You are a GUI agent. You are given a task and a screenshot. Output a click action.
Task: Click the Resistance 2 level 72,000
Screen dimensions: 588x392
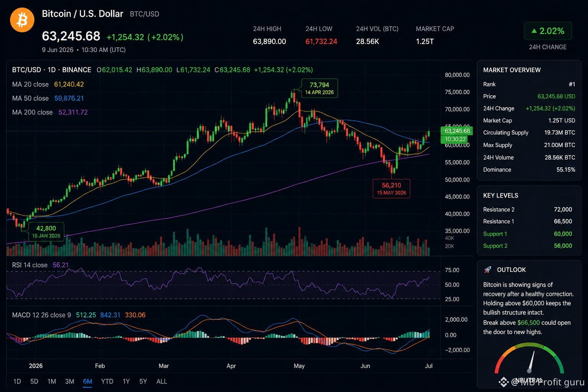click(x=563, y=209)
